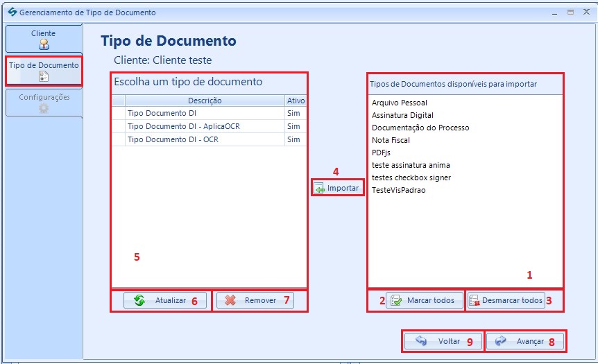Select the row 'Tipo Documento DI - AplicaOCR'

(209, 126)
